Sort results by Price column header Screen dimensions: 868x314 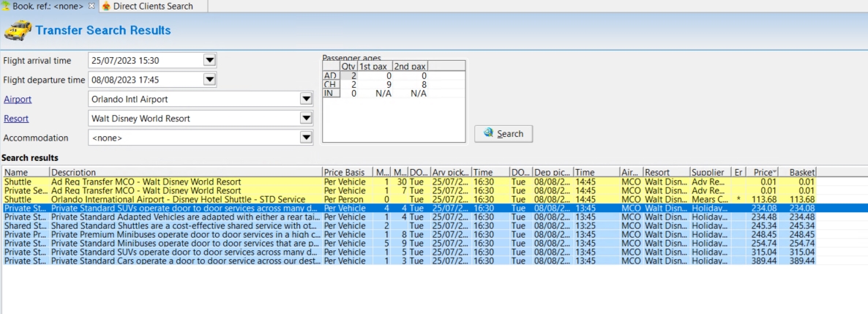pyautogui.click(x=763, y=172)
